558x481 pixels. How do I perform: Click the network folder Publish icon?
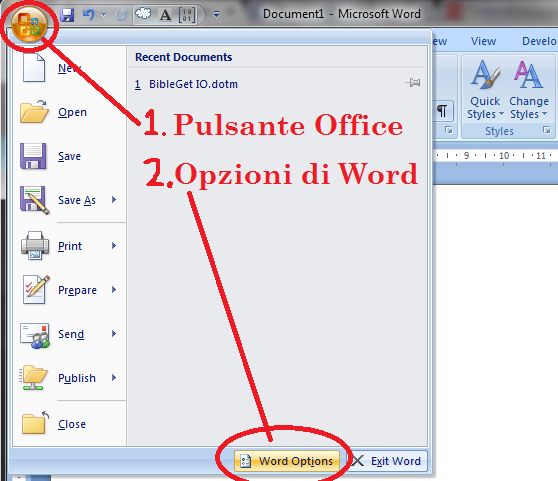pos(33,378)
